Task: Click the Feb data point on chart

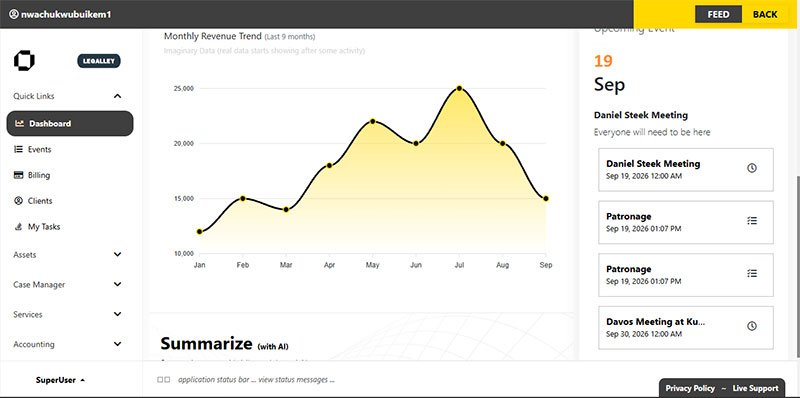Action: click(x=243, y=198)
